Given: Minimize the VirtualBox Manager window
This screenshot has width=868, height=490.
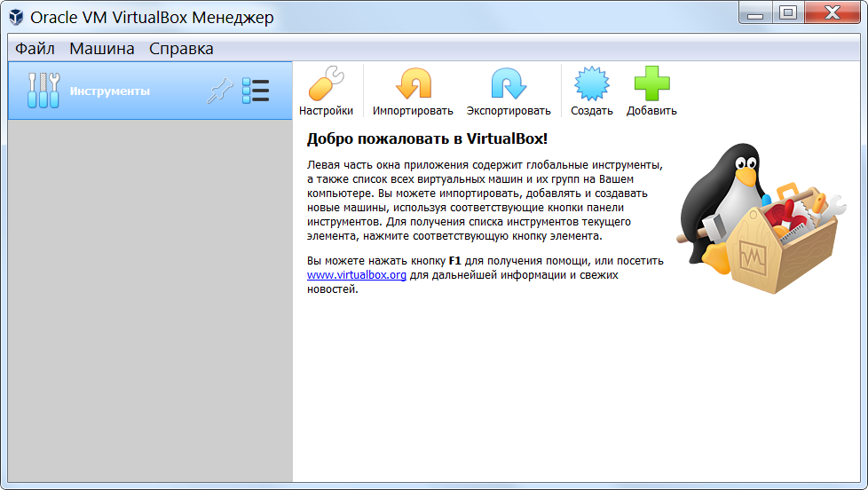Looking at the screenshot, I should click(755, 13).
